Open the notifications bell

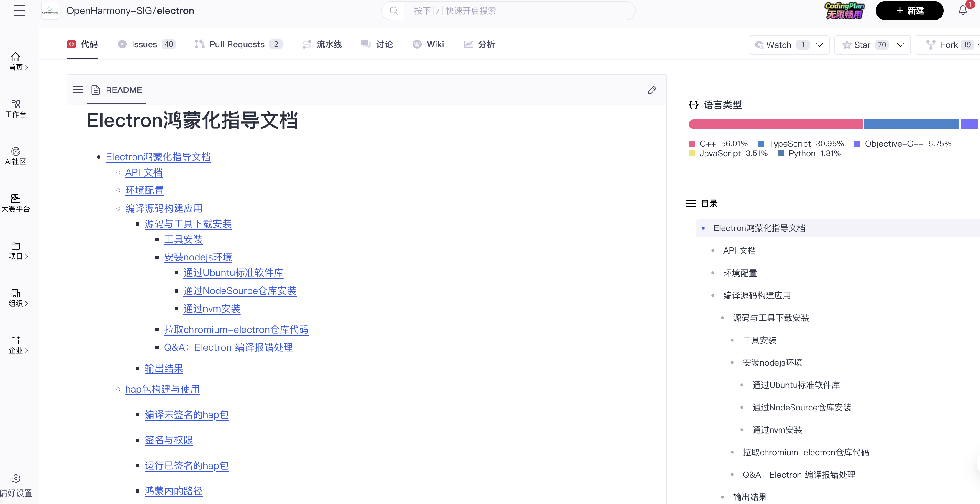point(963,11)
